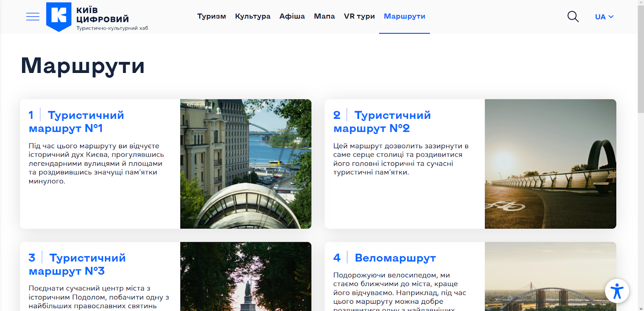
Task: Open Туристичний маршрут №1 title link
Action: (76, 122)
